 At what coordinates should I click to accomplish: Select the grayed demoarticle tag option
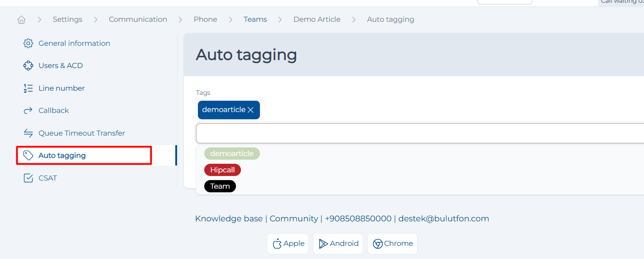tap(232, 154)
